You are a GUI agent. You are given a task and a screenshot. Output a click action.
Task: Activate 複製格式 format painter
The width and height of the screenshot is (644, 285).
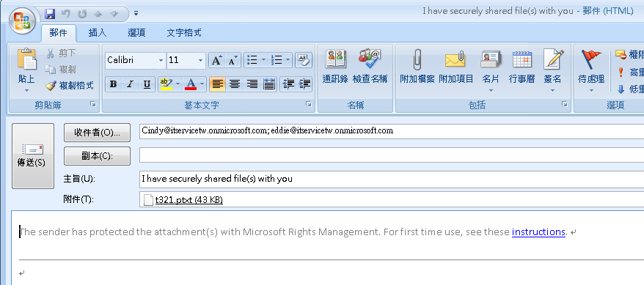70,86
